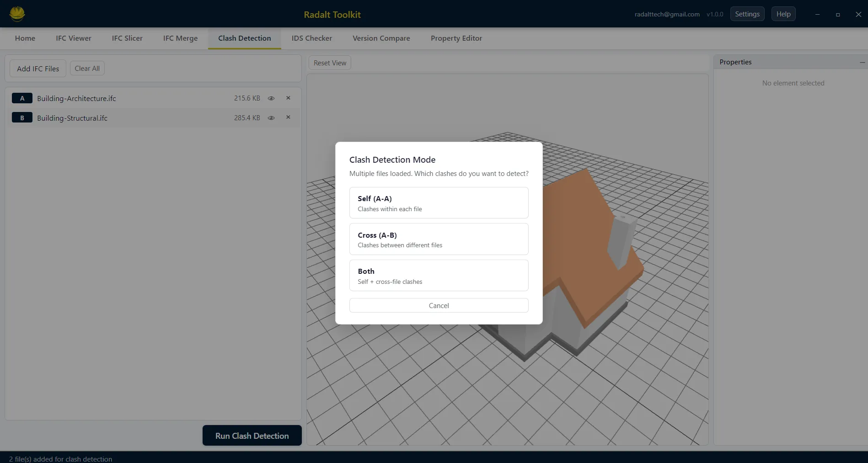Open Settings from the title bar

(x=747, y=14)
